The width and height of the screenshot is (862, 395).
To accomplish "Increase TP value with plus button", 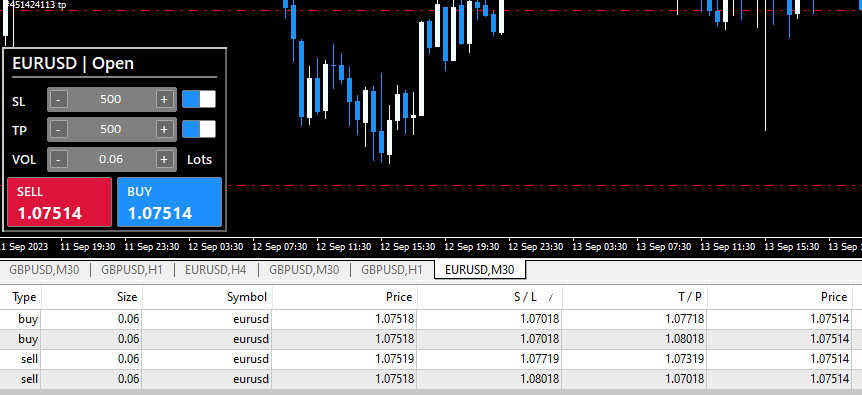I will (163, 129).
